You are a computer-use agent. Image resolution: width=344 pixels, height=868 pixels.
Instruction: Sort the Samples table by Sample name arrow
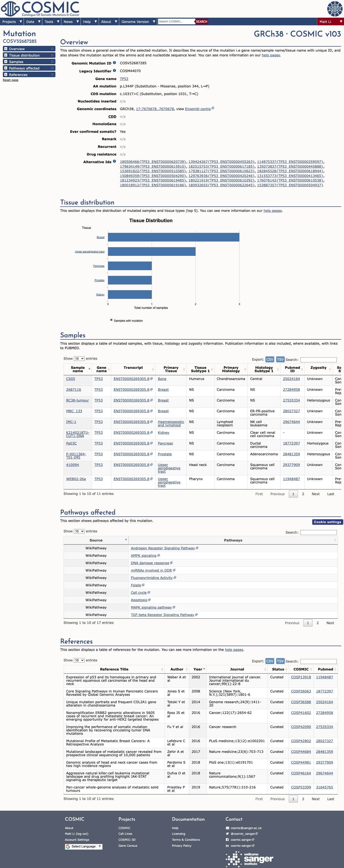click(89, 369)
